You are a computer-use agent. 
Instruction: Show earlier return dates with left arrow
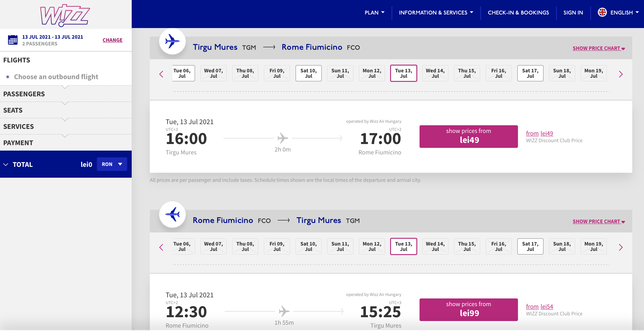click(161, 247)
